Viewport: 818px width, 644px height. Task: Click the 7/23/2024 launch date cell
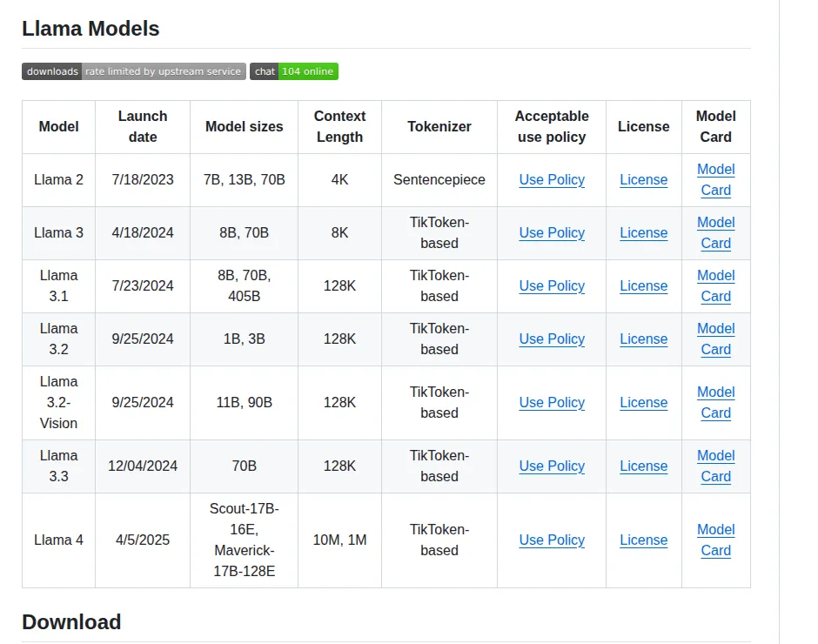[143, 286]
